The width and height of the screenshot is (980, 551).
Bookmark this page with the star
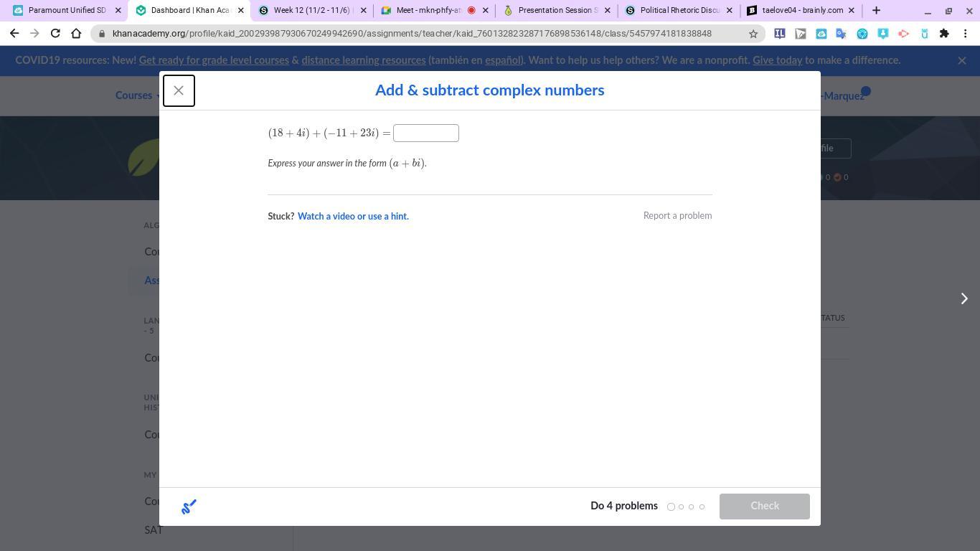[753, 34]
